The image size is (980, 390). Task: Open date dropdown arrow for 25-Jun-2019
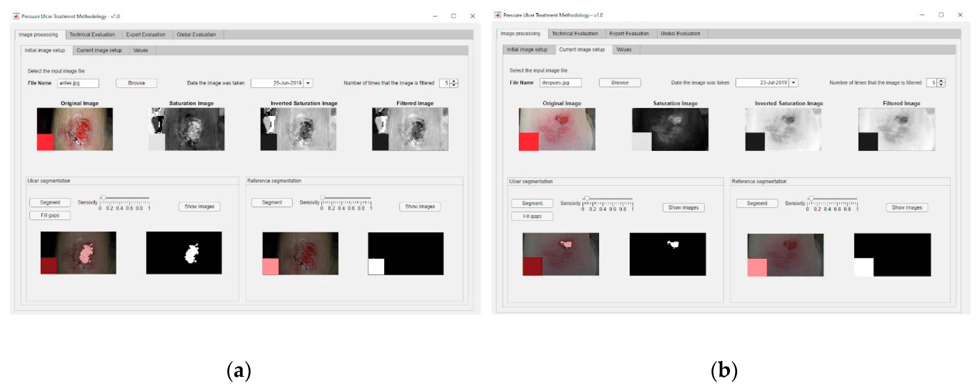point(308,83)
